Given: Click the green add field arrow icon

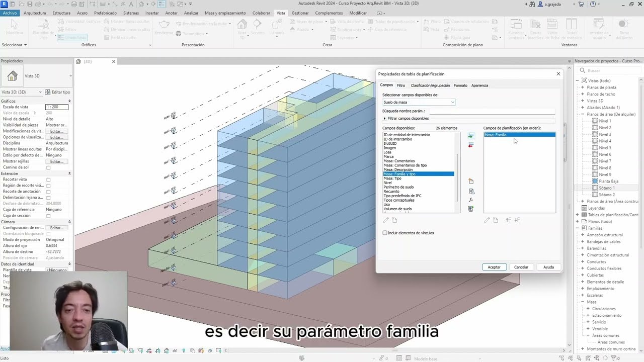Looking at the screenshot, I should (x=470, y=136).
